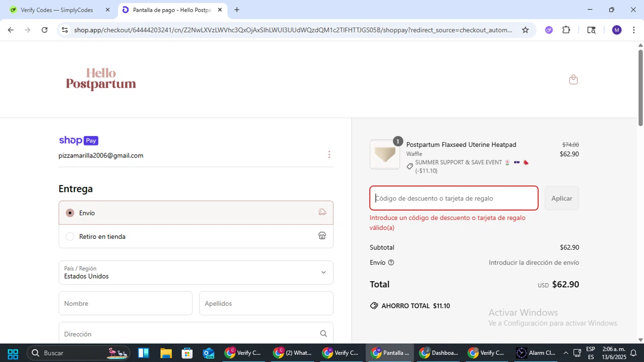Open the shopping bag cart icon
644x362 pixels.
[573, 79]
